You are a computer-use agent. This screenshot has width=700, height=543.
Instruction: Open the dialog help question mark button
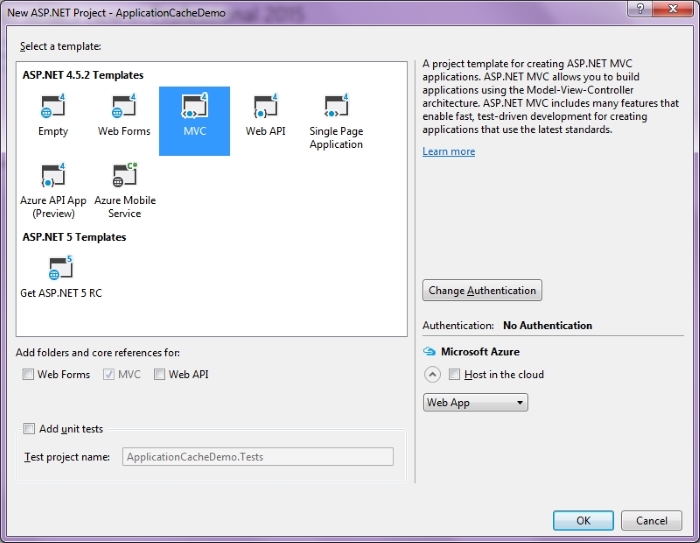click(x=640, y=8)
